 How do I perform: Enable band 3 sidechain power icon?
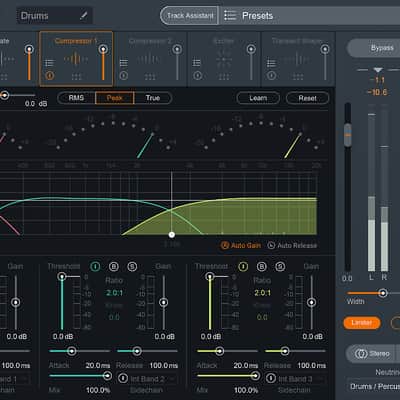pyautogui.click(x=271, y=378)
